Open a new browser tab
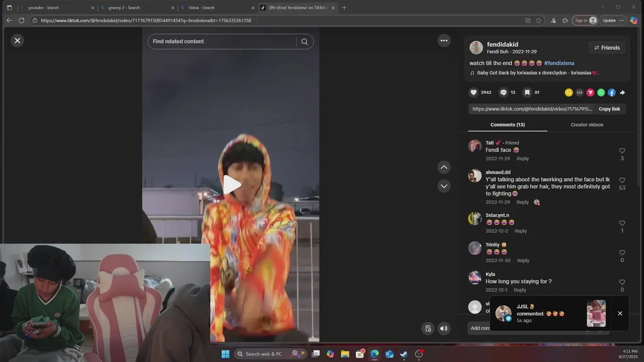 344,8
